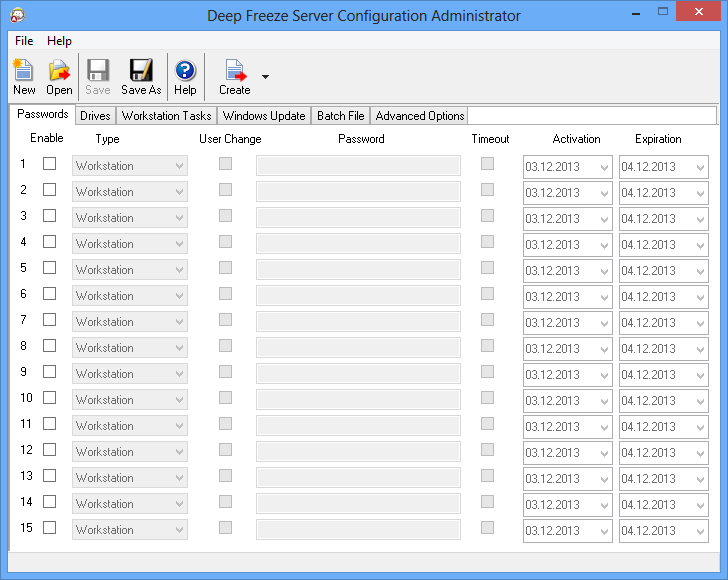The height and width of the screenshot is (580, 728).
Task: Select the Passwords tab
Action: [43, 114]
